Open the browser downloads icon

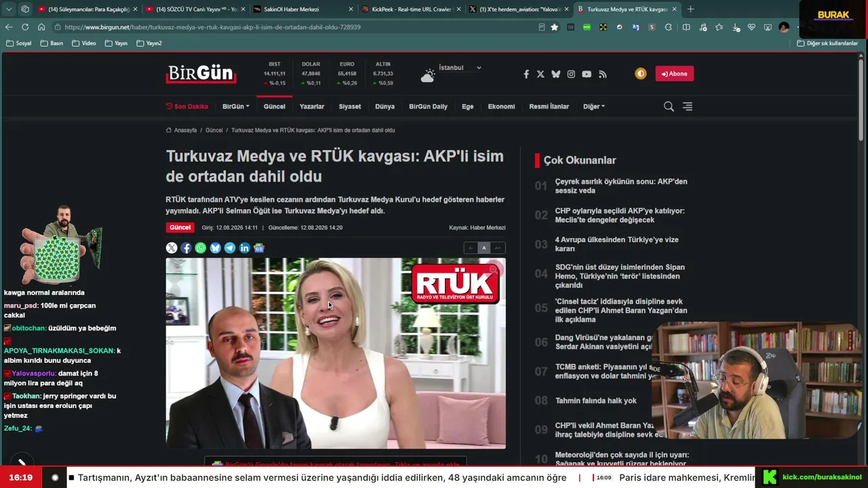click(x=735, y=27)
